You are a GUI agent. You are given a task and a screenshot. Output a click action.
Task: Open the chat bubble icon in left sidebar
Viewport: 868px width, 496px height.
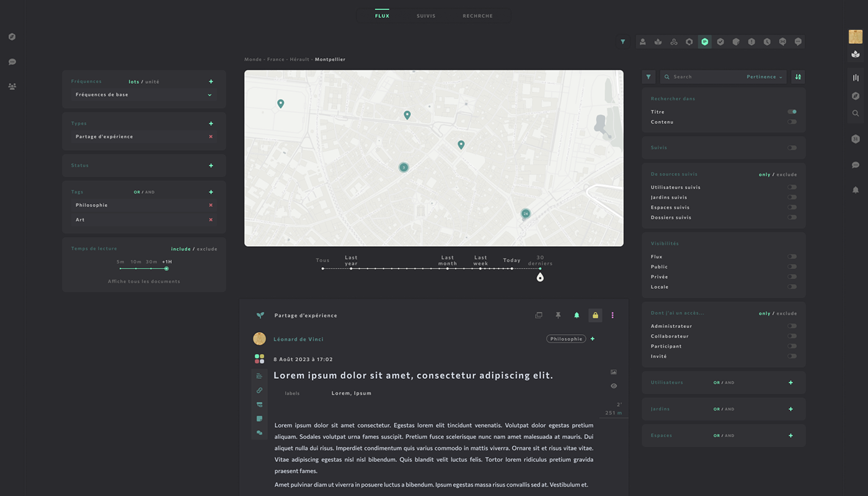12,62
